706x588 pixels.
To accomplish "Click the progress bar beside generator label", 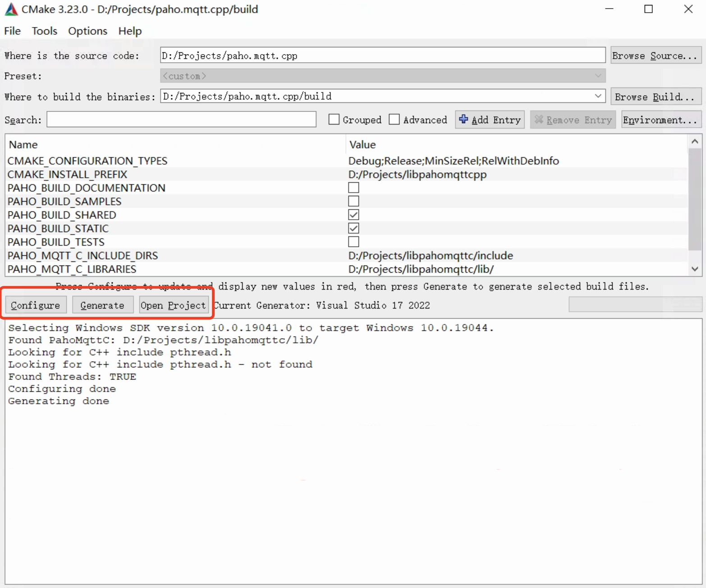I will [x=635, y=304].
